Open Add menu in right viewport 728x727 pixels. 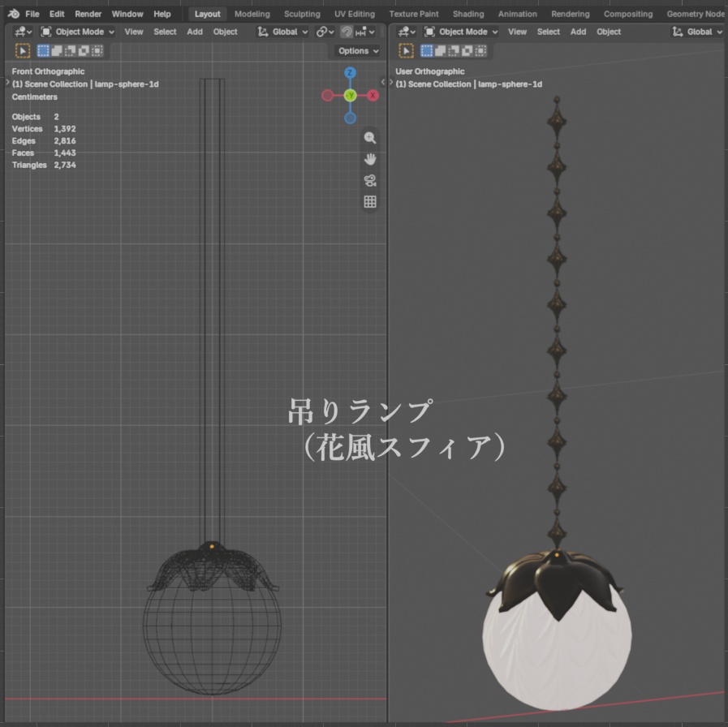578,32
